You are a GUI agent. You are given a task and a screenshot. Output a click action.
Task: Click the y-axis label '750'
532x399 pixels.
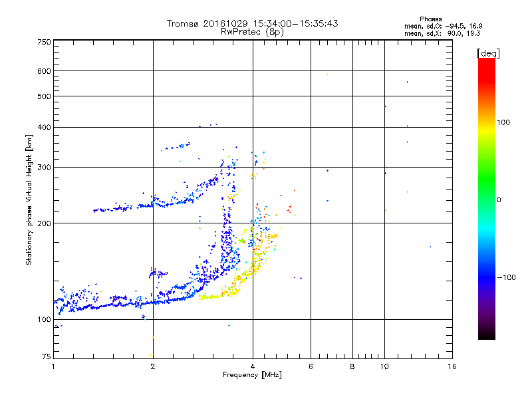click(x=44, y=42)
